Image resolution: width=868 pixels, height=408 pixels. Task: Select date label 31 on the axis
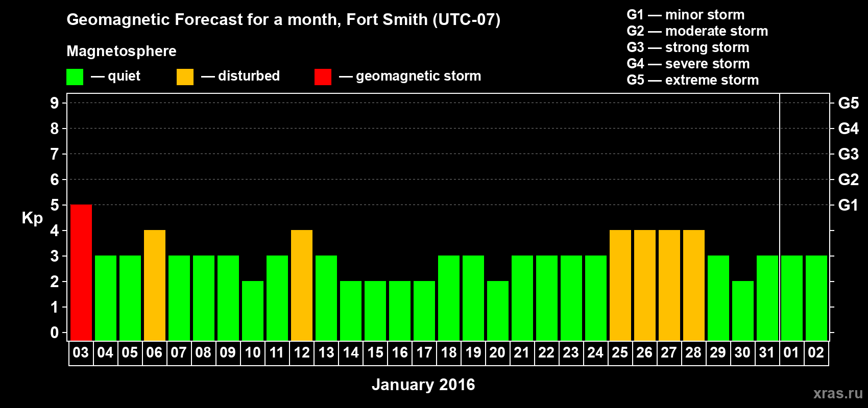click(x=767, y=353)
